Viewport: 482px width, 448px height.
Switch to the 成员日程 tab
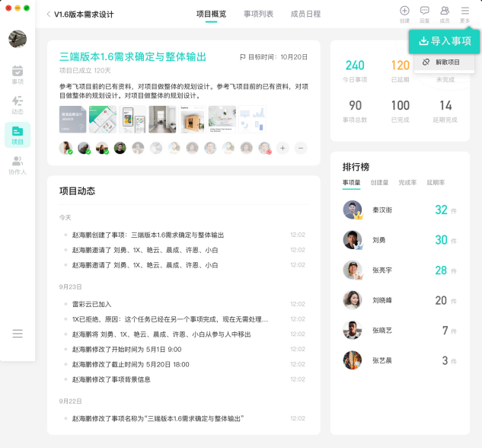pos(305,14)
